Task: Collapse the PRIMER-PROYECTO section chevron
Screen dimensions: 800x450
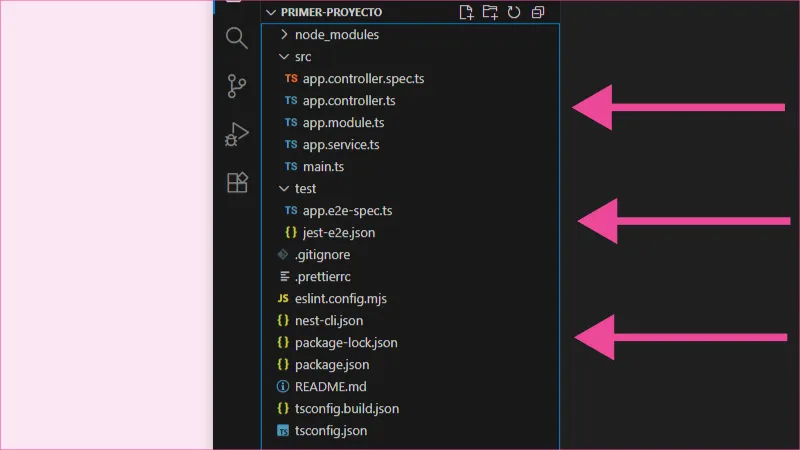Action: coord(271,12)
